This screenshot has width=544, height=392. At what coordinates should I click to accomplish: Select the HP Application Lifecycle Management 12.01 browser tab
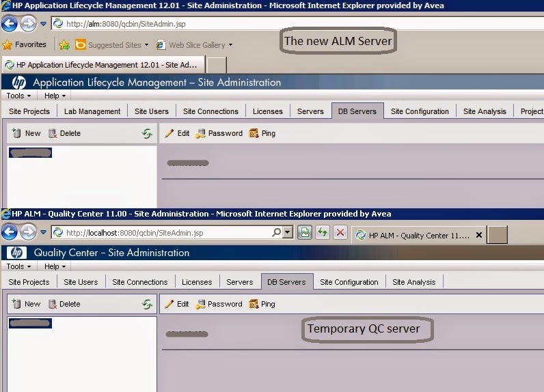click(x=103, y=65)
